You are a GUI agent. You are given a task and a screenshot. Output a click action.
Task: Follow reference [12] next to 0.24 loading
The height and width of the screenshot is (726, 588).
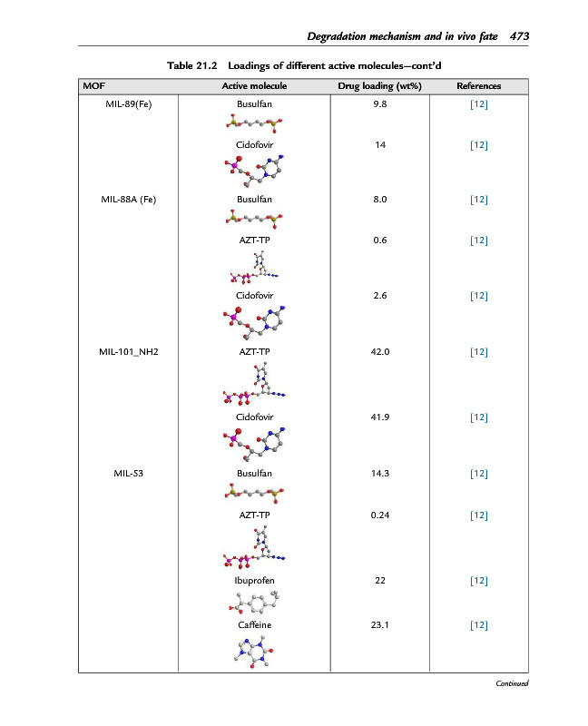coord(479,515)
